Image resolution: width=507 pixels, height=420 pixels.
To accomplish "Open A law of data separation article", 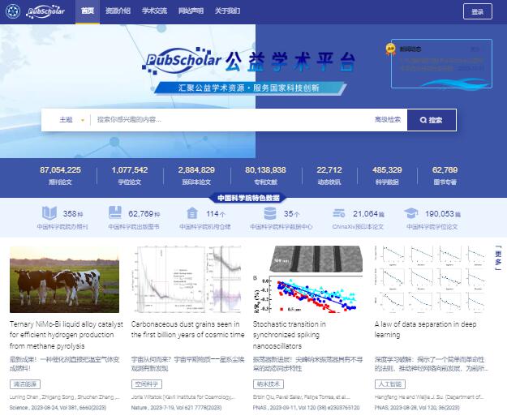I will coord(425,329).
